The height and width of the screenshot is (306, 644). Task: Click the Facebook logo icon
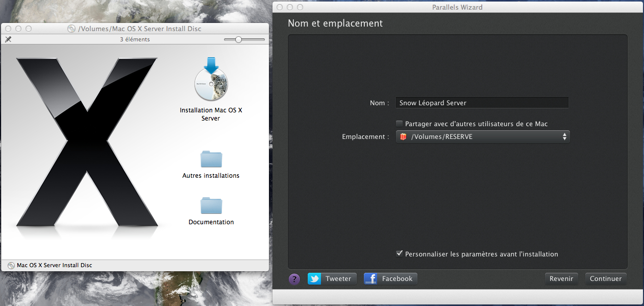[370, 279]
